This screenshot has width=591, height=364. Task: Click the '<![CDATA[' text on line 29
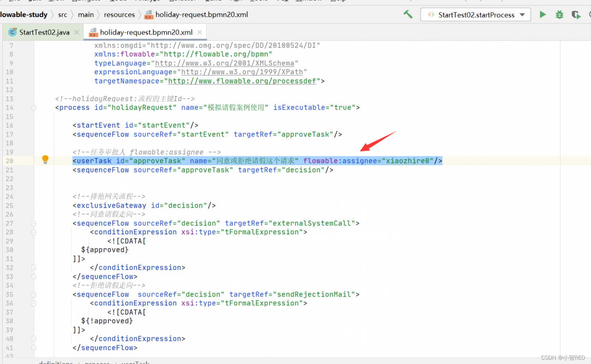coord(127,241)
